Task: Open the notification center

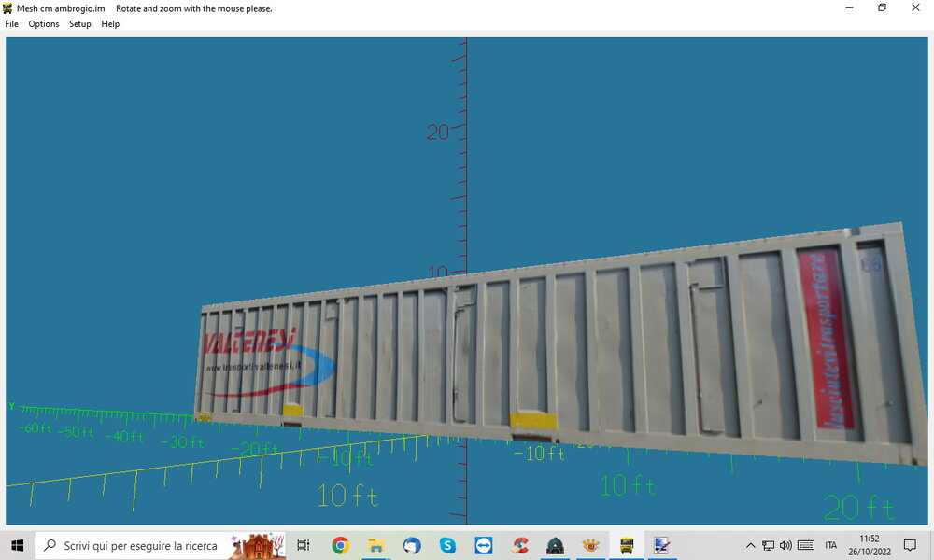Action: coord(910,545)
